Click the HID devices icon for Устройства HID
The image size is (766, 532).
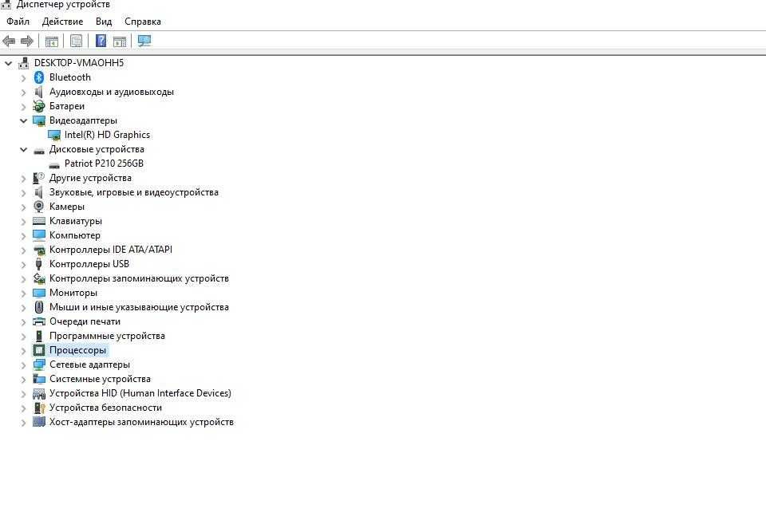click(x=39, y=393)
